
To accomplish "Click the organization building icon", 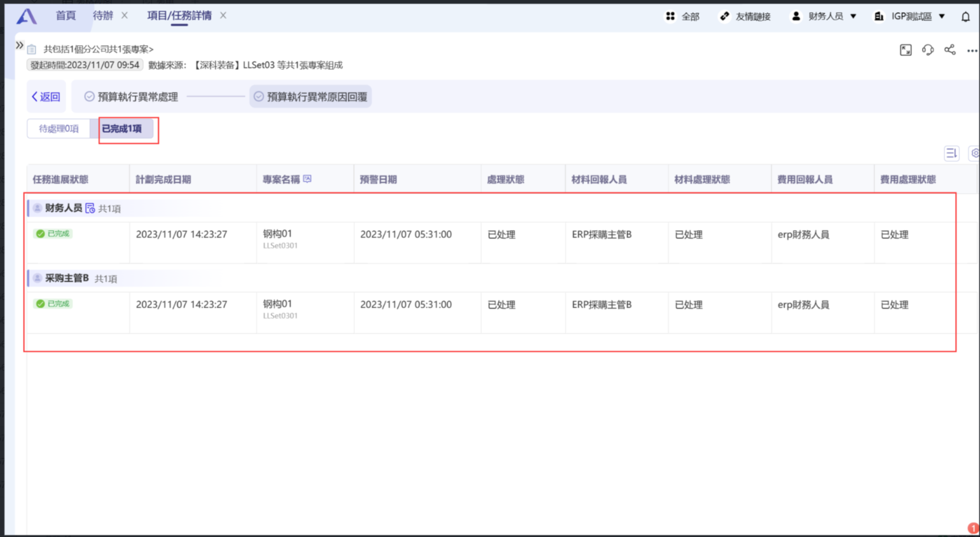I will (879, 17).
